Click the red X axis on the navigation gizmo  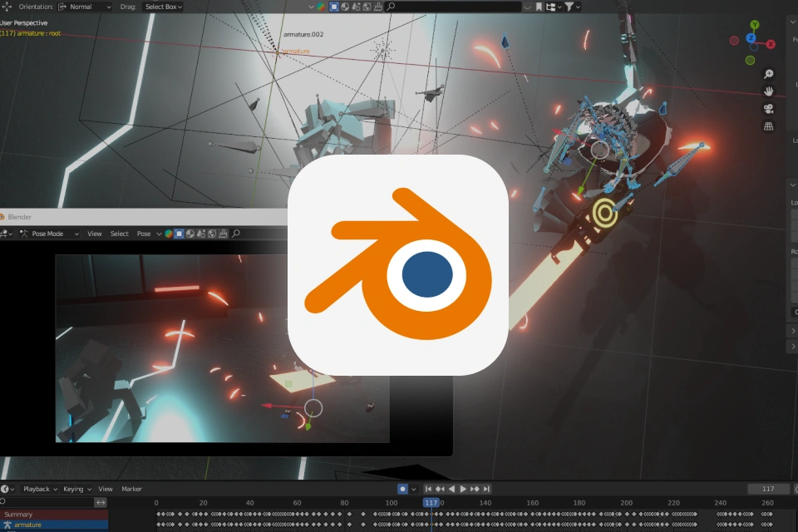click(x=771, y=44)
